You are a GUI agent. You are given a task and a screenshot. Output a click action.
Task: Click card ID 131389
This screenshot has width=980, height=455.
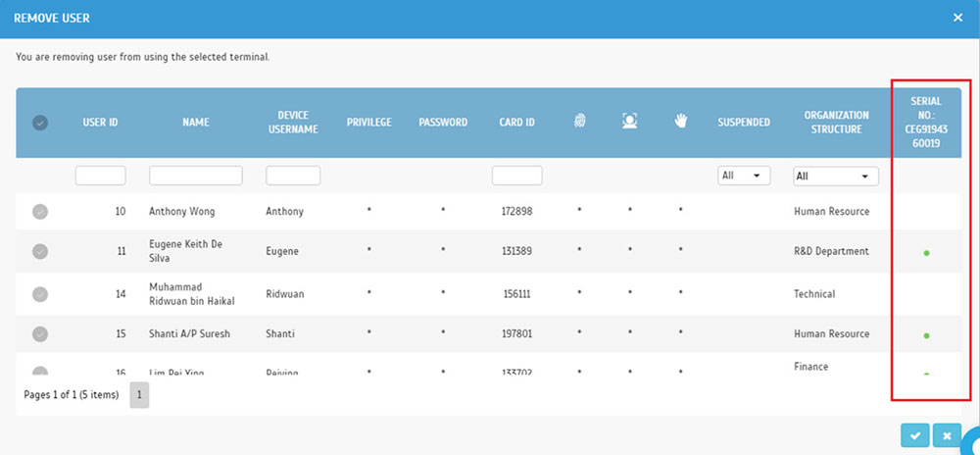coord(516,251)
